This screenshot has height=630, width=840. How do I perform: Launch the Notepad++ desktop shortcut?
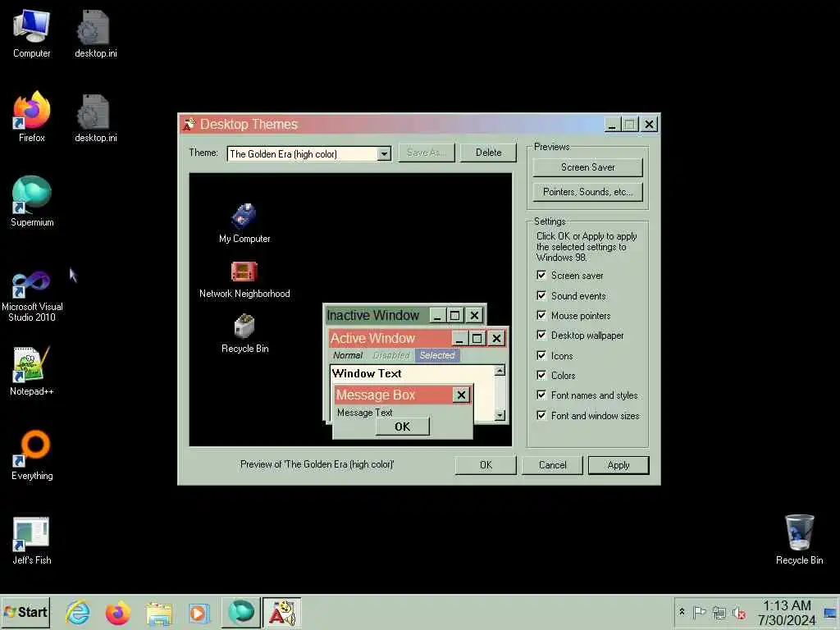click(x=32, y=371)
